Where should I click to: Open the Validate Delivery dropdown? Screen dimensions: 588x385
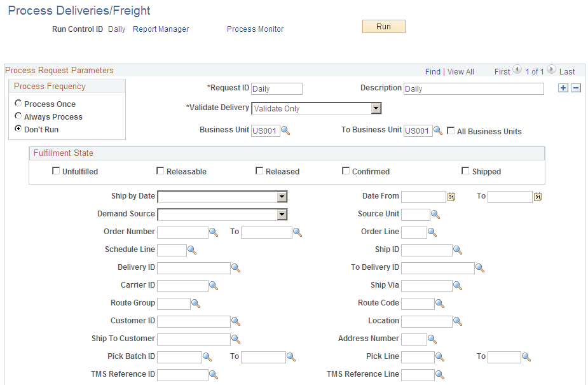point(376,108)
